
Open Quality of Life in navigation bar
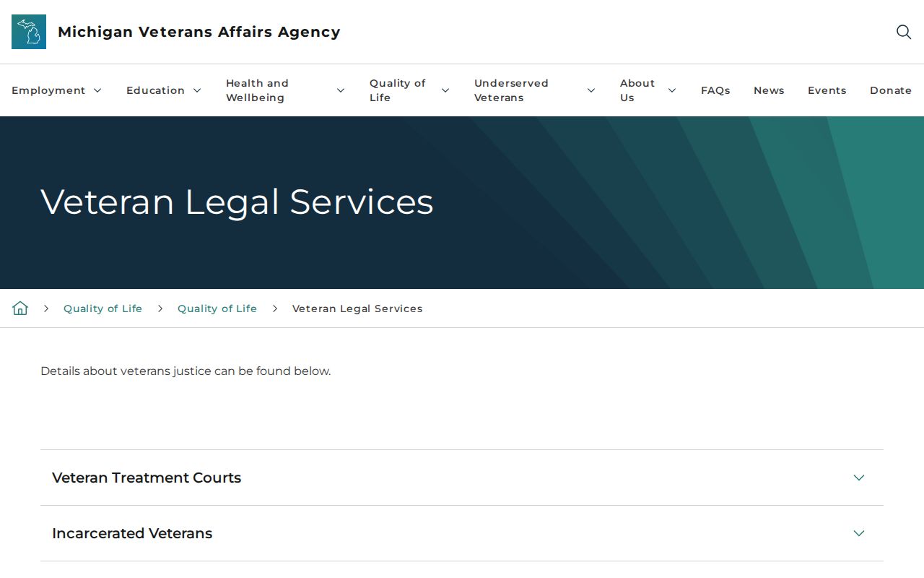398,90
